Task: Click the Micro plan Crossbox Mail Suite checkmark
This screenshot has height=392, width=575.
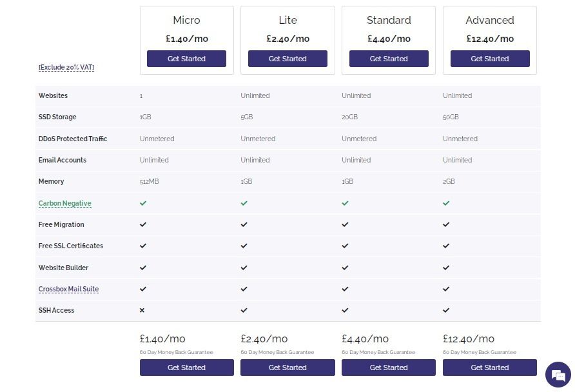Action: (143, 289)
